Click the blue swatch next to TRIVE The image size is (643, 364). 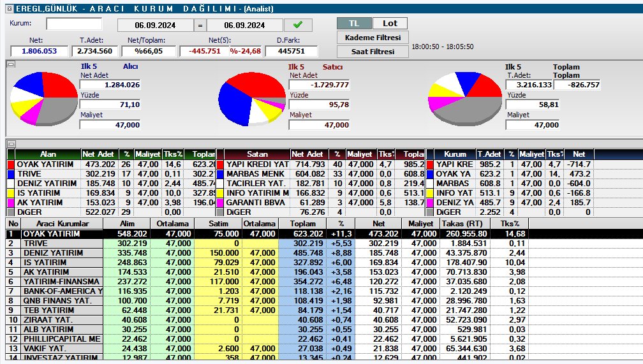coord(11,174)
